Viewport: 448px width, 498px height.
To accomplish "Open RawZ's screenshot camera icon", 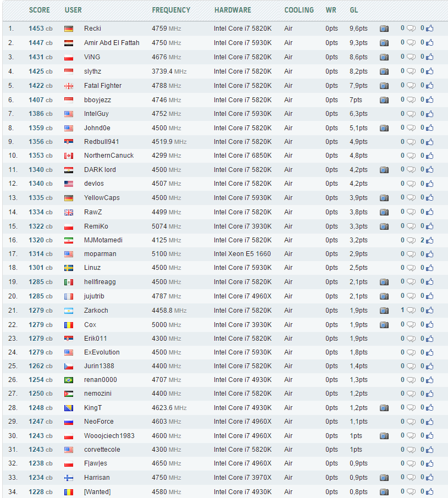I will [384, 212].
